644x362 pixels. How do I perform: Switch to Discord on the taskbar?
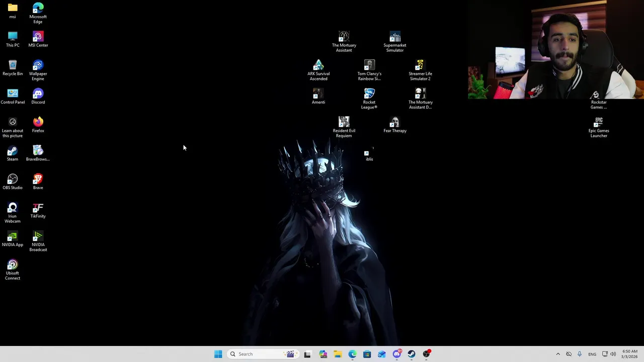[397, 354]
